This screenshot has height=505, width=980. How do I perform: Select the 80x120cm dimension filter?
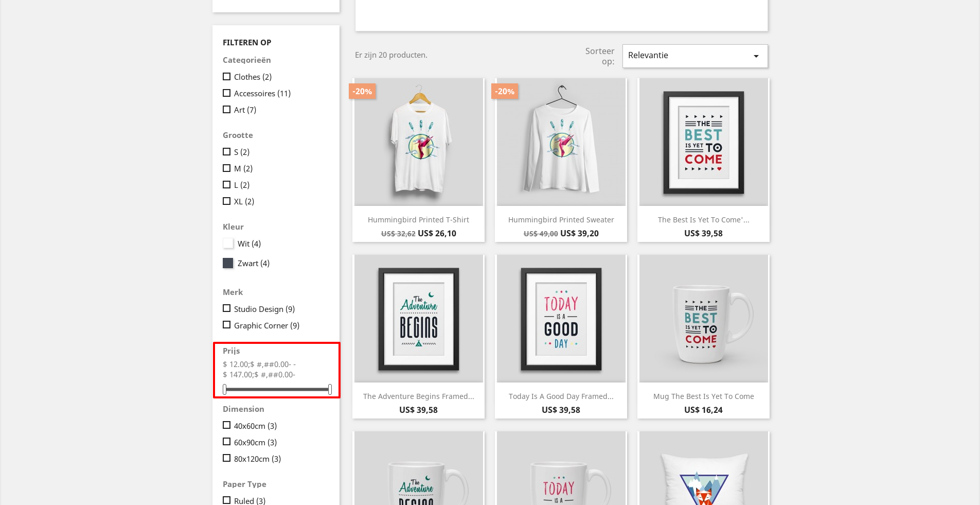[x=226, y=458]
